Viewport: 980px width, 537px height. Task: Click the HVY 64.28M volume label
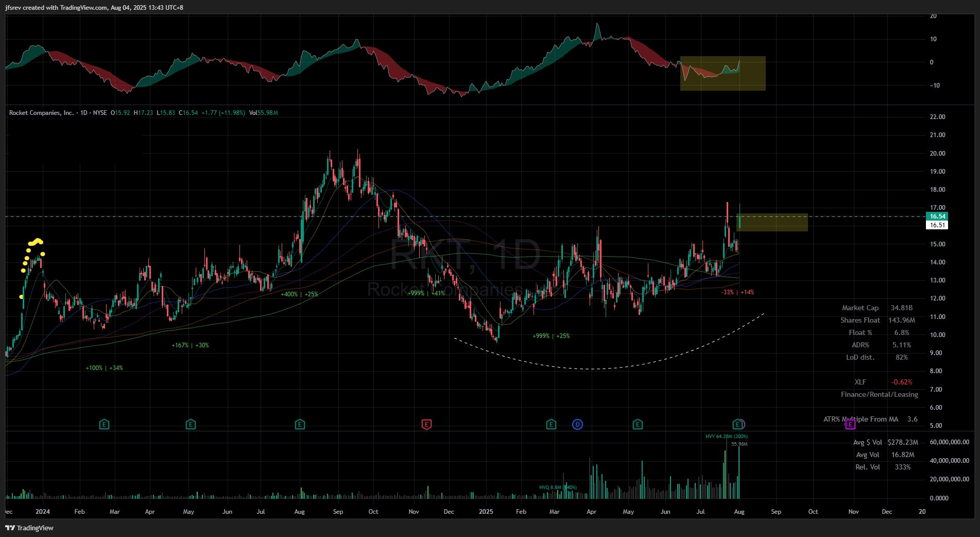[727, 437]
